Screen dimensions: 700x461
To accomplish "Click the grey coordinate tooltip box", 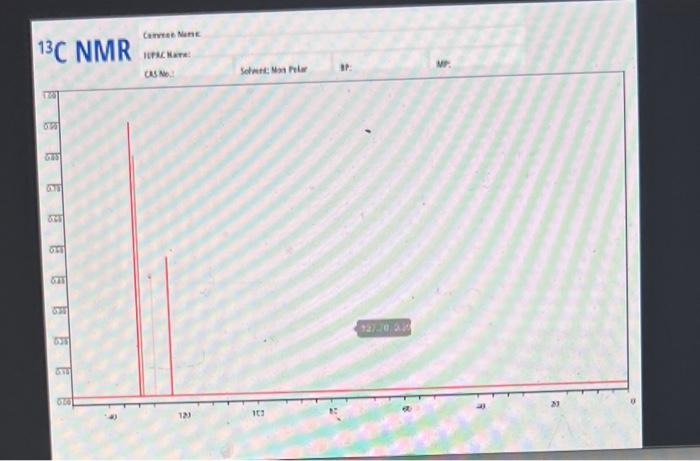I will tap(384, 328).
